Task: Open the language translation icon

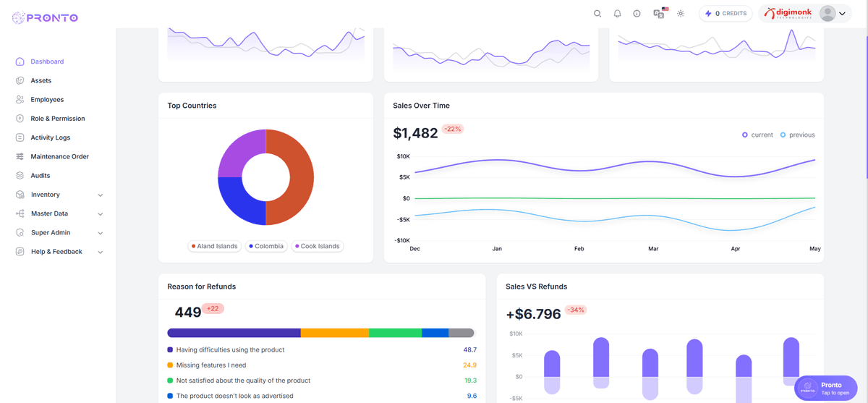Action: tap(658, 14)
